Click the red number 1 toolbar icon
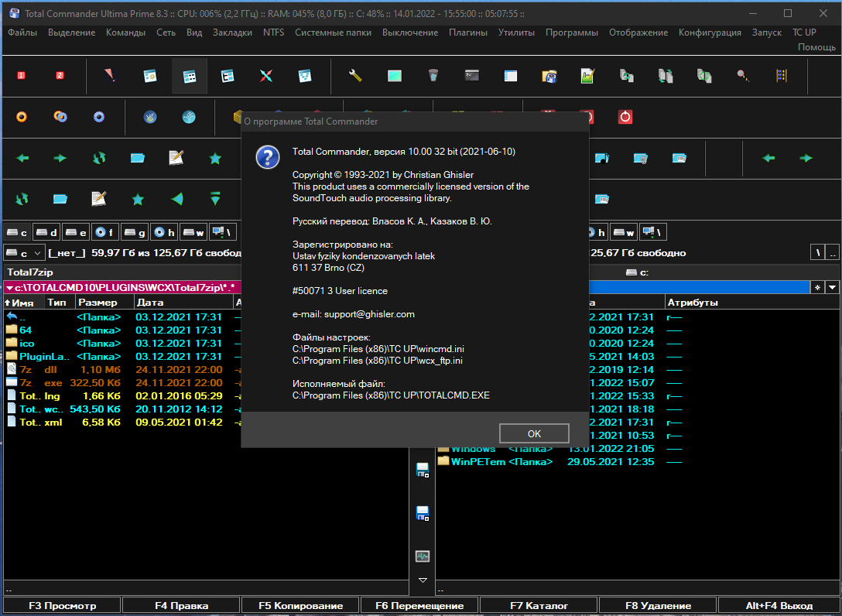 pyautogui.click(x=22, y=76)
